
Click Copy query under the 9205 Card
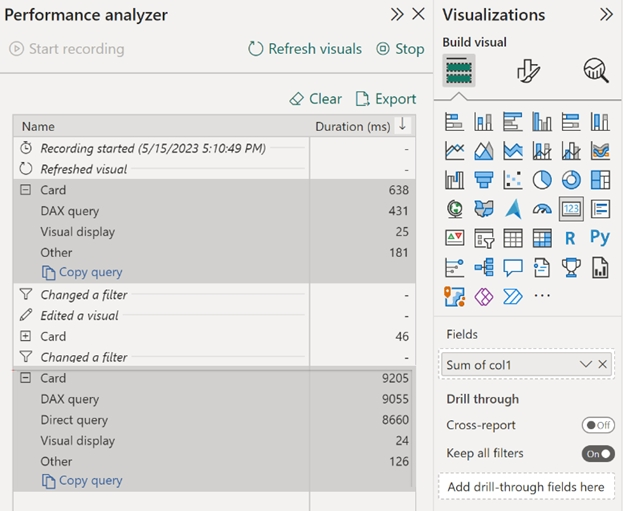(x=82, y=481)
